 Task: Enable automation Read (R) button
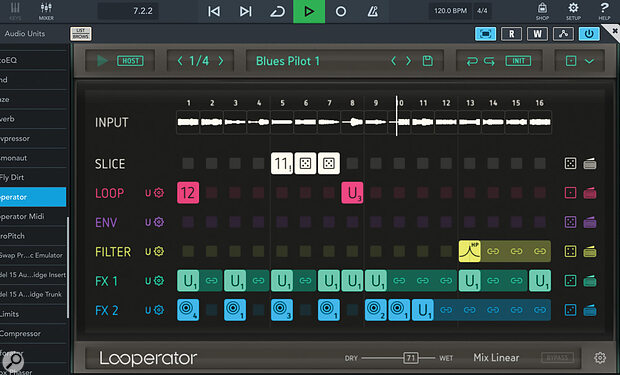click(x=511, y=34)
